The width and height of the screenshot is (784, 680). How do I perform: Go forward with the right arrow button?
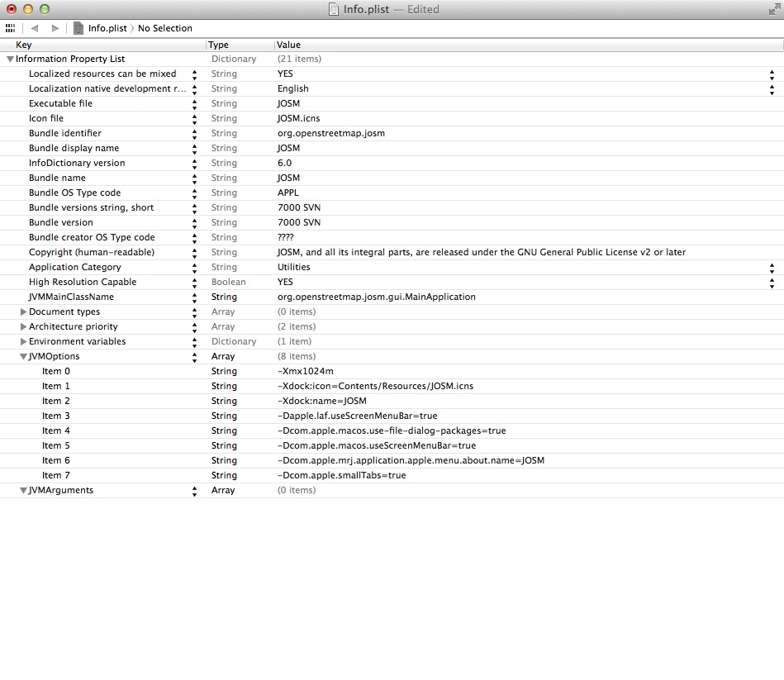55,28
